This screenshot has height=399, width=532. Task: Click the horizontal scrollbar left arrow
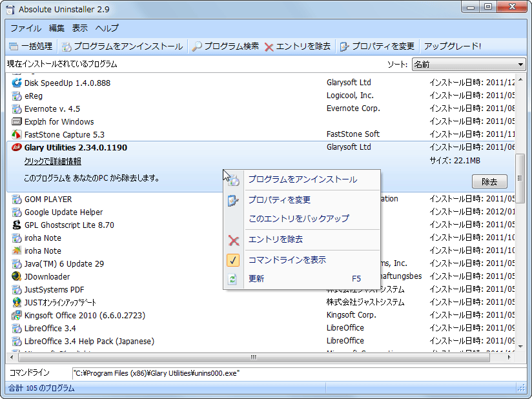(12, 357)
